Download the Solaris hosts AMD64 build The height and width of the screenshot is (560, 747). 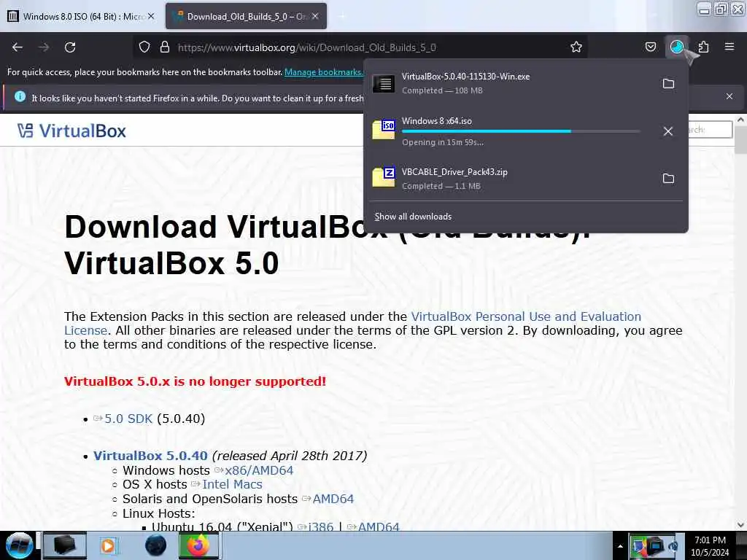click(x=333, y=499)
